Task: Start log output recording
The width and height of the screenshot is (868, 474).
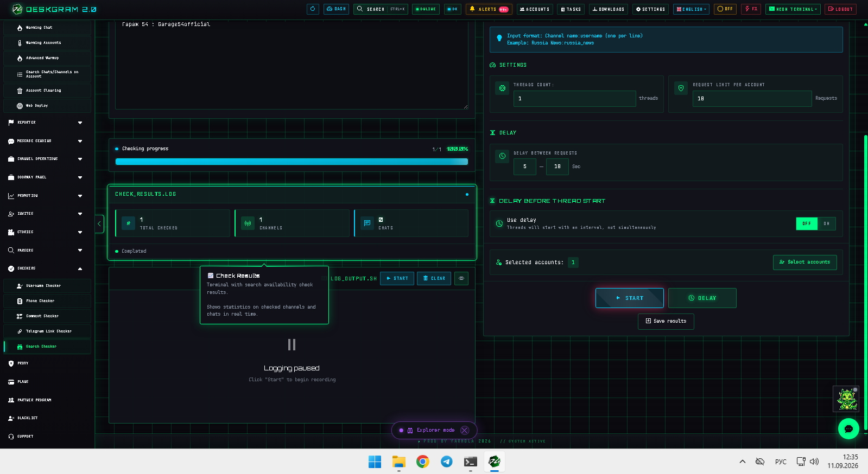Action: point(397,279)
